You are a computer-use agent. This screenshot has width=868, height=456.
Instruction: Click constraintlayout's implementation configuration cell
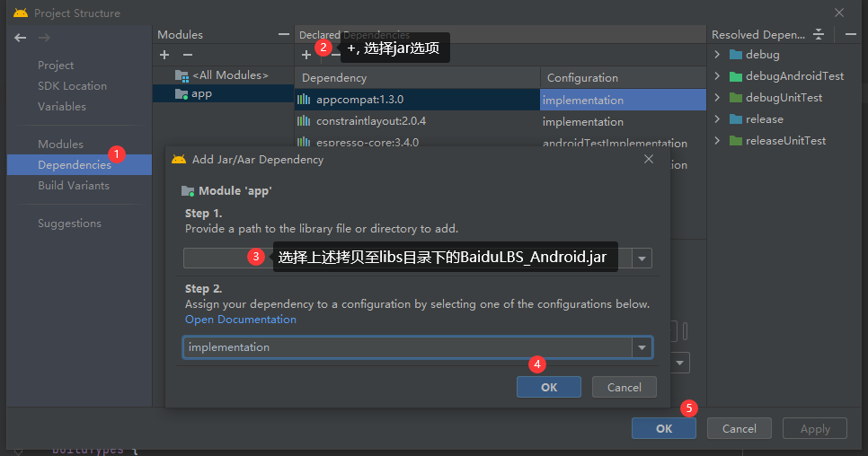(623, 121)
